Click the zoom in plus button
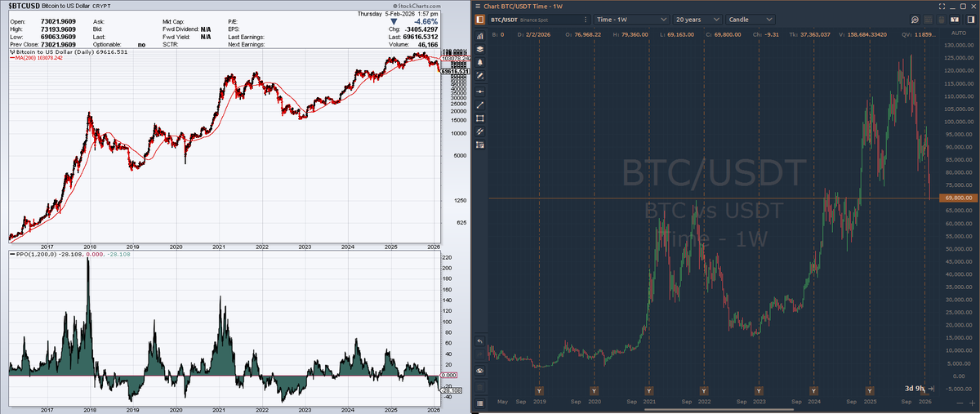 point(972,403)
